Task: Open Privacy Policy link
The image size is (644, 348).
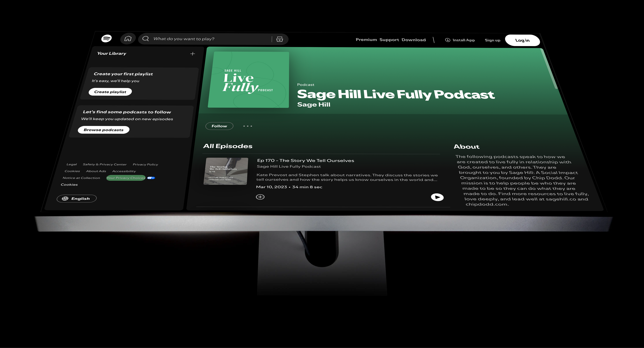Action: coord(146,164)
